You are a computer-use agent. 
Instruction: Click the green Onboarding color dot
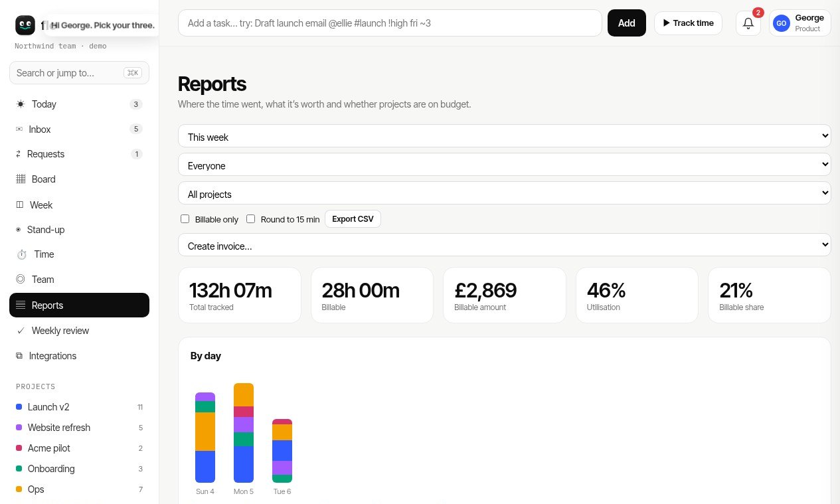pos(19,469)
